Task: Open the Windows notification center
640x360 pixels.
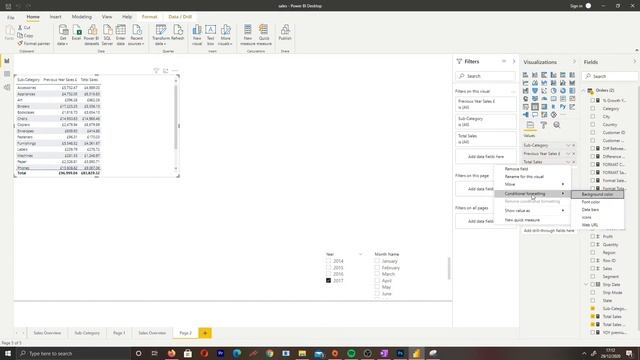Action: [630, 353]
